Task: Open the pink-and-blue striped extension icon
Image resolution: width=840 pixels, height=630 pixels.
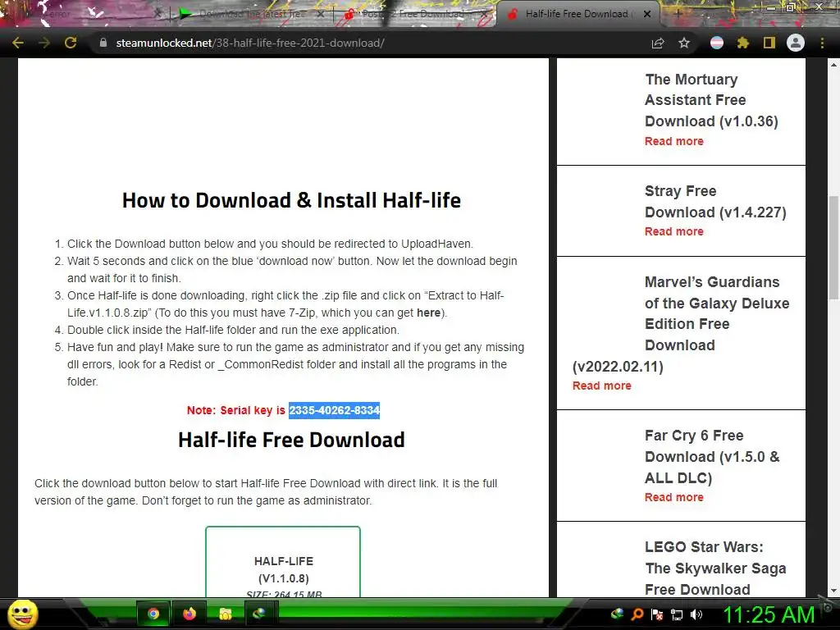Action: point(717,43)
